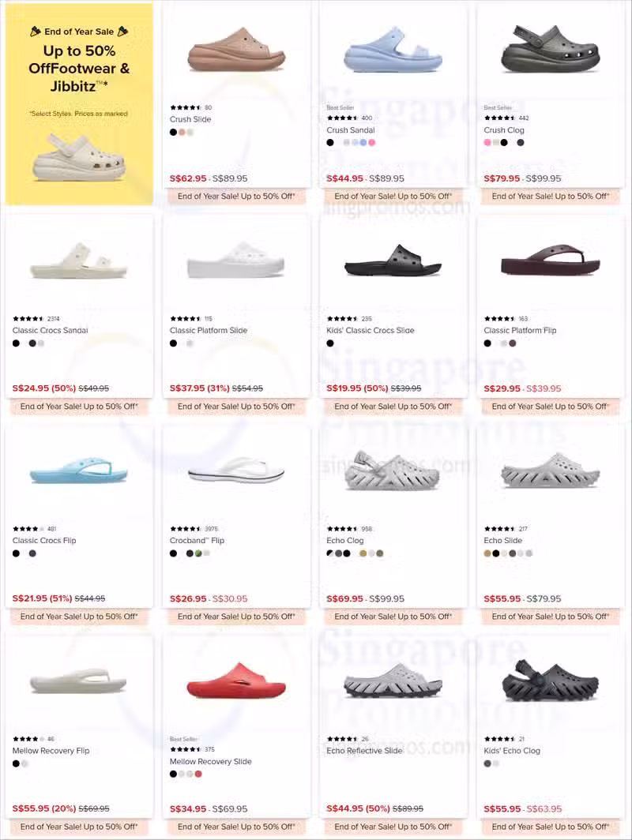Click the Classic Crocs Sandal name link
The image size is (632, 840).
pos(50,331)
